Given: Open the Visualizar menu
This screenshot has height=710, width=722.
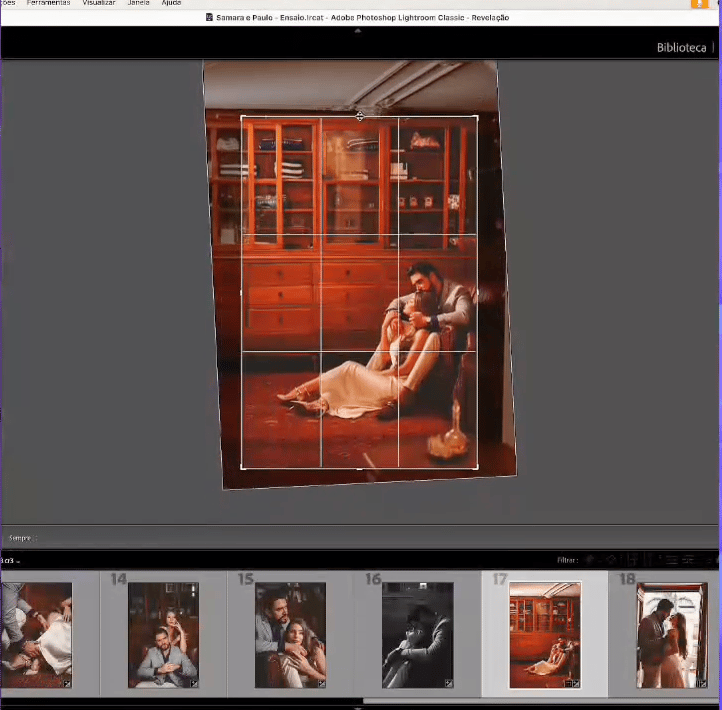Looking at the screenshot, I should pyautogui.click(x=99, y=3).
